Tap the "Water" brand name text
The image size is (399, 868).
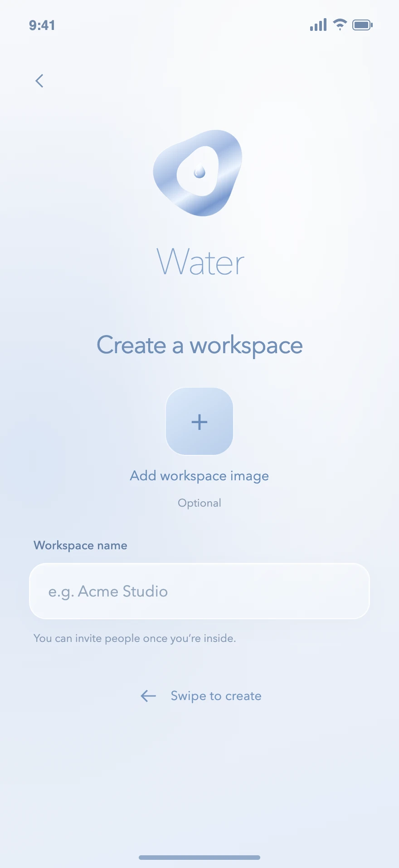click(200, 262)
